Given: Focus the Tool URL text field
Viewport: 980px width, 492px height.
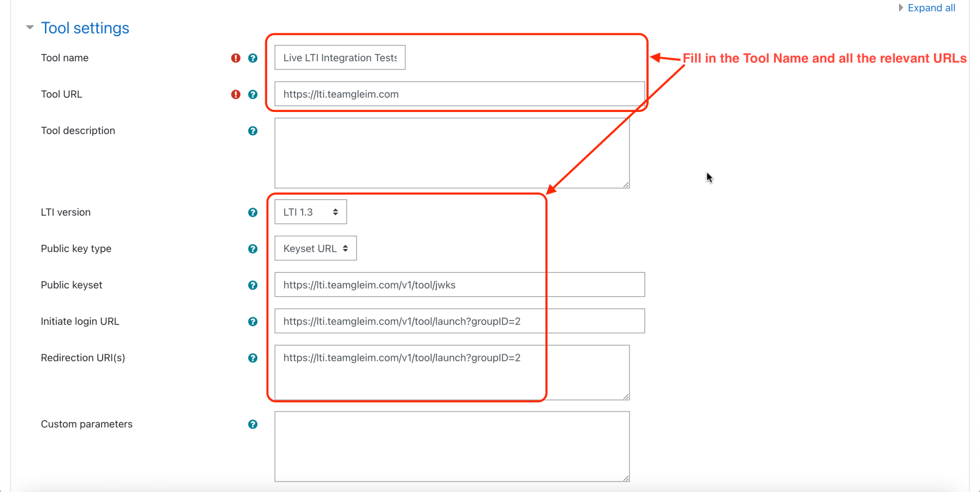Looking at the screenshot, I should click(459, 94).
